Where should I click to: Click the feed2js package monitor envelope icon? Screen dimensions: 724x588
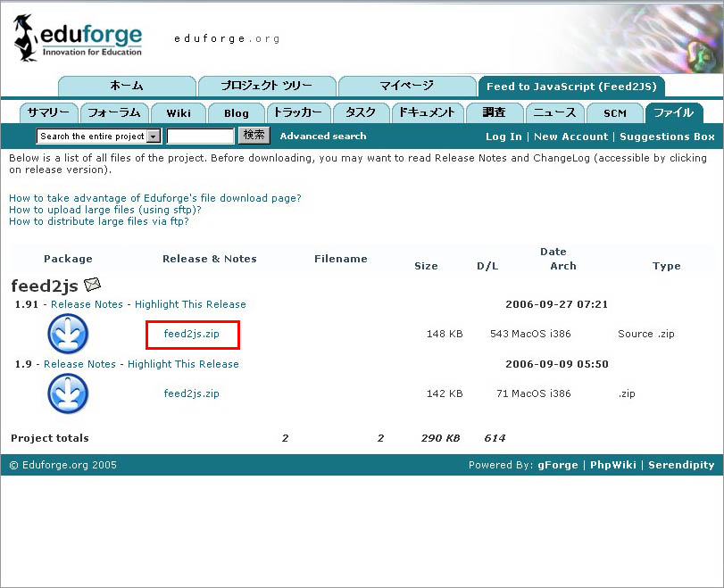pyautogui.click(x=92, y=285)
